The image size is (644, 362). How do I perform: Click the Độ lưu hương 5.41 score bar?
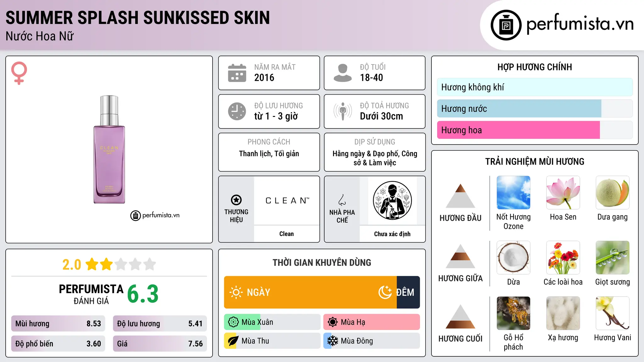coord(160,324)
